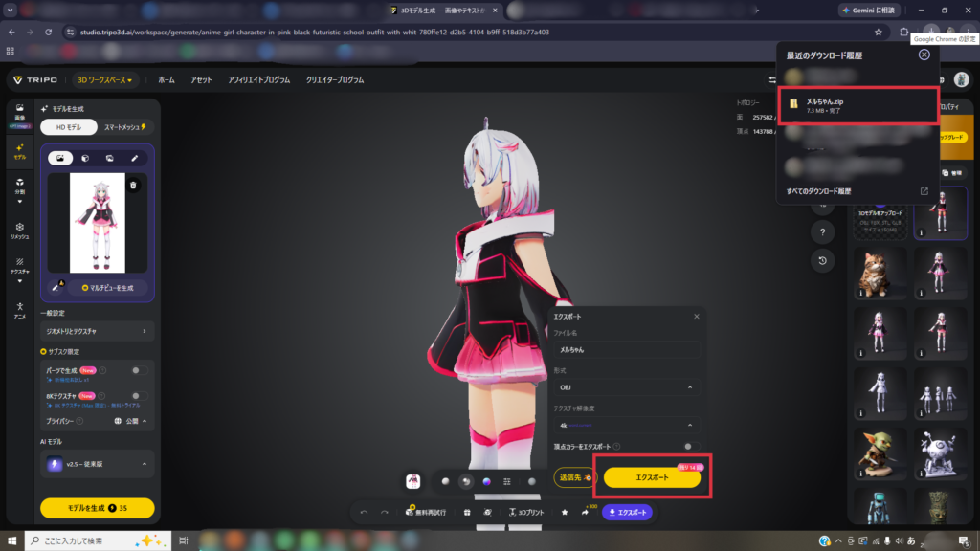Screen dimensions: 980x551
Task: Open the AI model v2.5 dropdown
Action: tap(97, 464)
